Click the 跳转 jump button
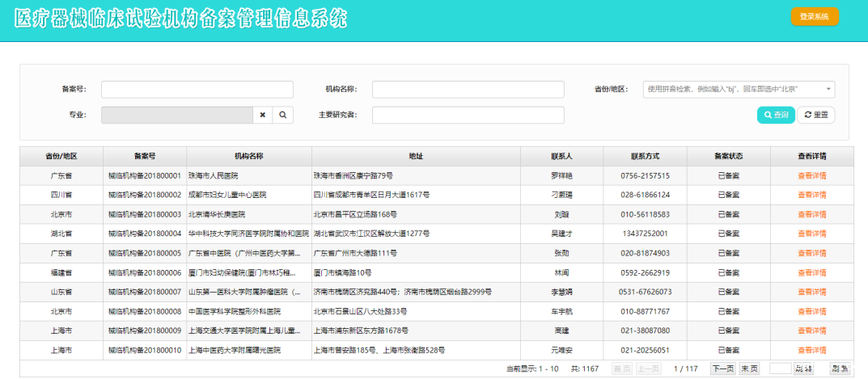This screenshot has width=868, height=379. point(803,368)
